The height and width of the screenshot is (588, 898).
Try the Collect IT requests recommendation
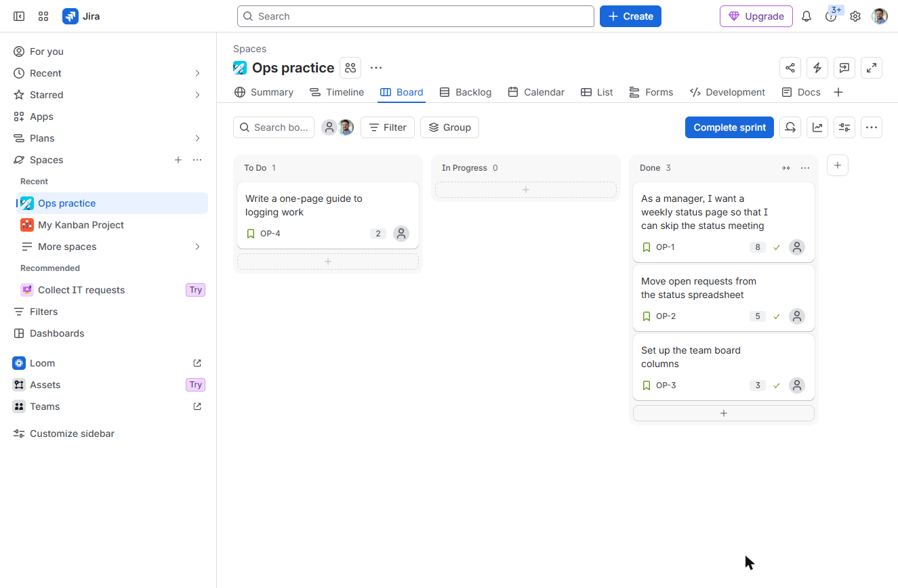tap(195, 290)
